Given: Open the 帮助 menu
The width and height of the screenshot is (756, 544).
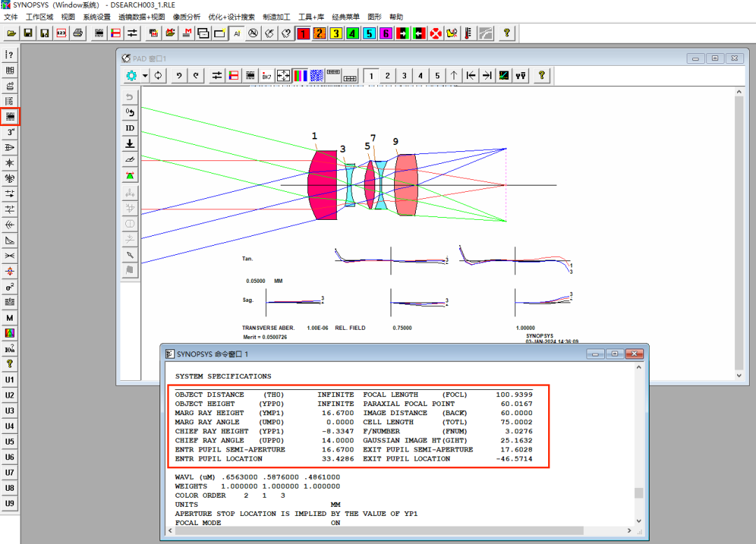Looking at the screenshot, I should [x=395, y=17].
